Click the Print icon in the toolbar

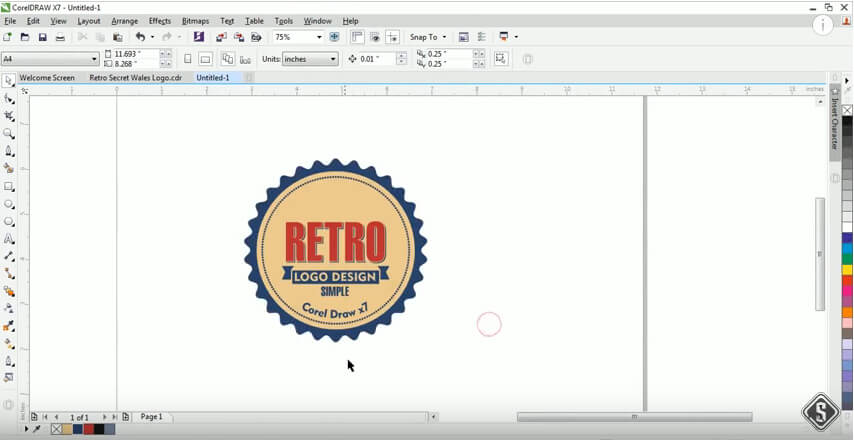[x=60, y=37]
